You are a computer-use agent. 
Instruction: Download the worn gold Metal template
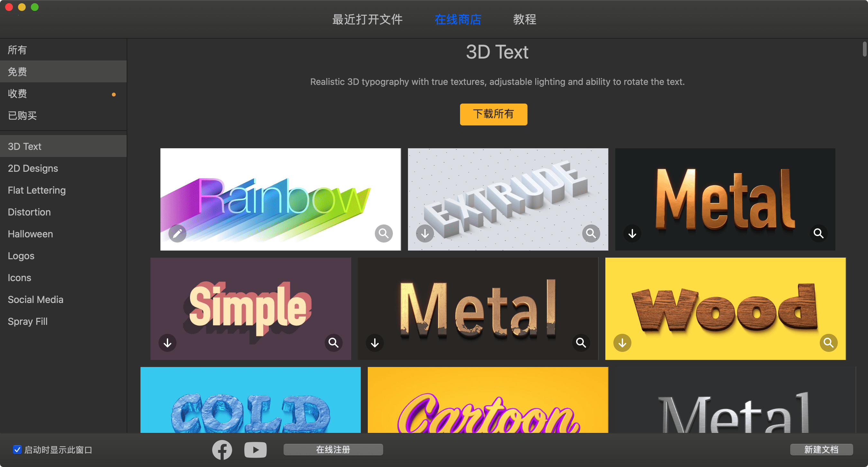[x=375, y=343]
